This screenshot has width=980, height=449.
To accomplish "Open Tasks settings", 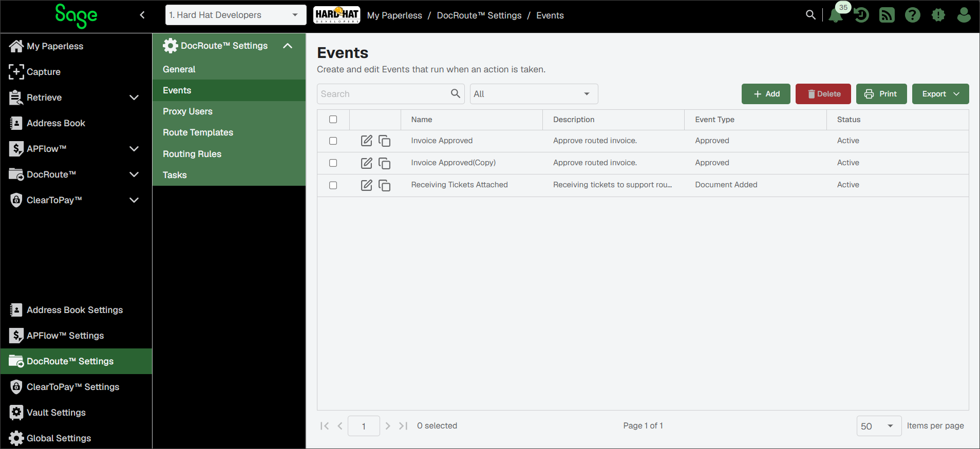I will (x=229, y=175).
